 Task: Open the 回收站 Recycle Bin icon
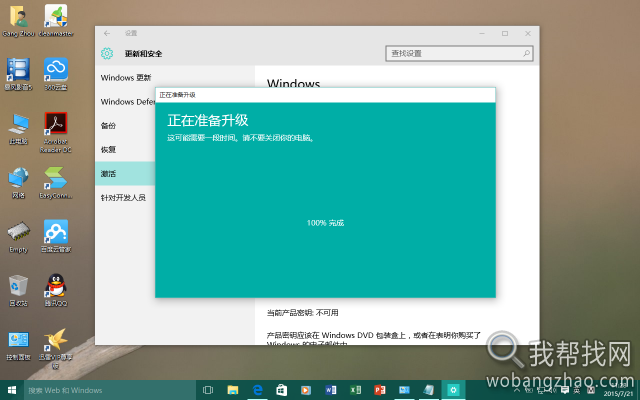[18, 290]
